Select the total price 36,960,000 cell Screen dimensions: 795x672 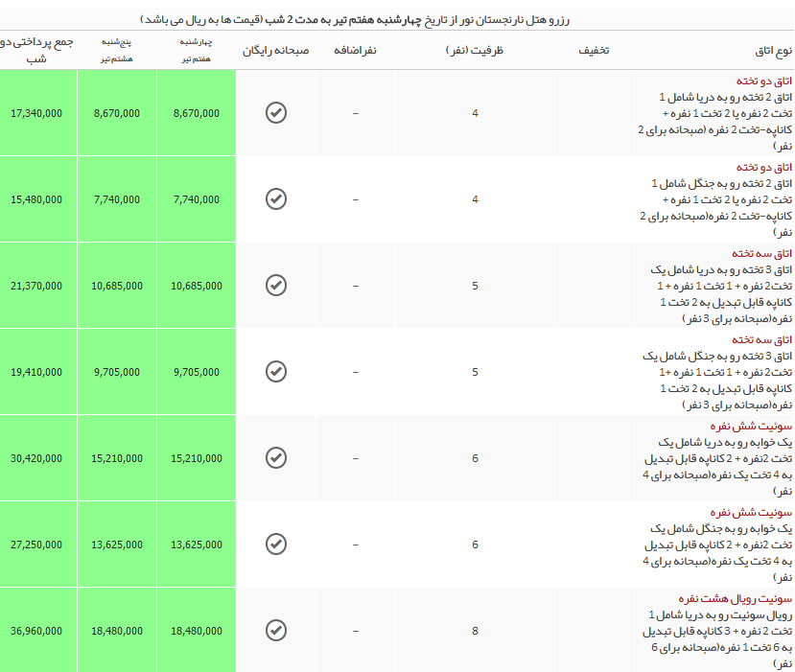(x=38, y=630)
